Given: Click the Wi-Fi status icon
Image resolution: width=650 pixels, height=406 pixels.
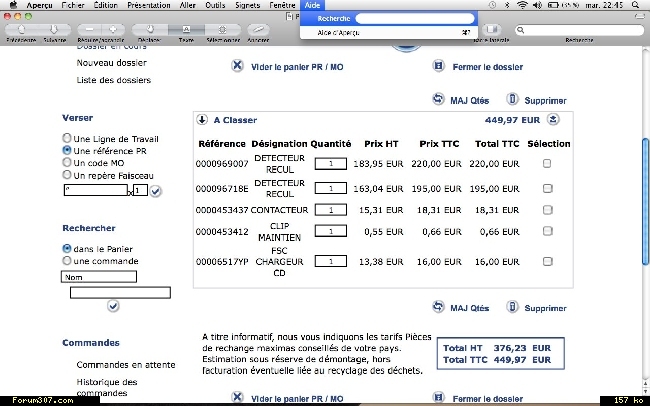Looking at the screenshot, I should (x=522, y=5).
